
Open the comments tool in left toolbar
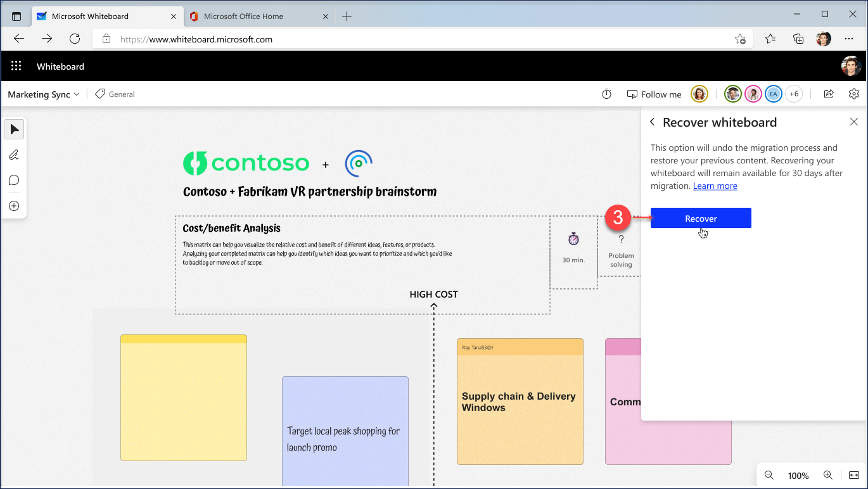pos(14,181)
